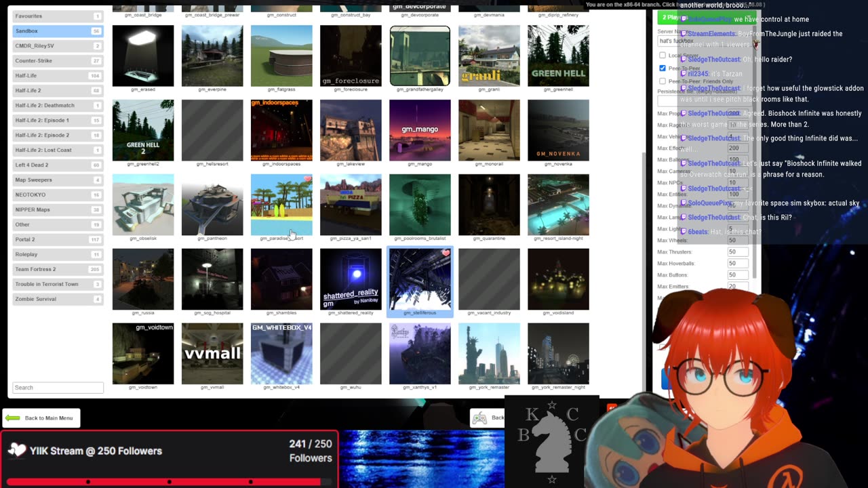The height and width of the screenshot is (488, 868).
Task: Click the Max Buttons value field
Action: click(x=738, y=274)
